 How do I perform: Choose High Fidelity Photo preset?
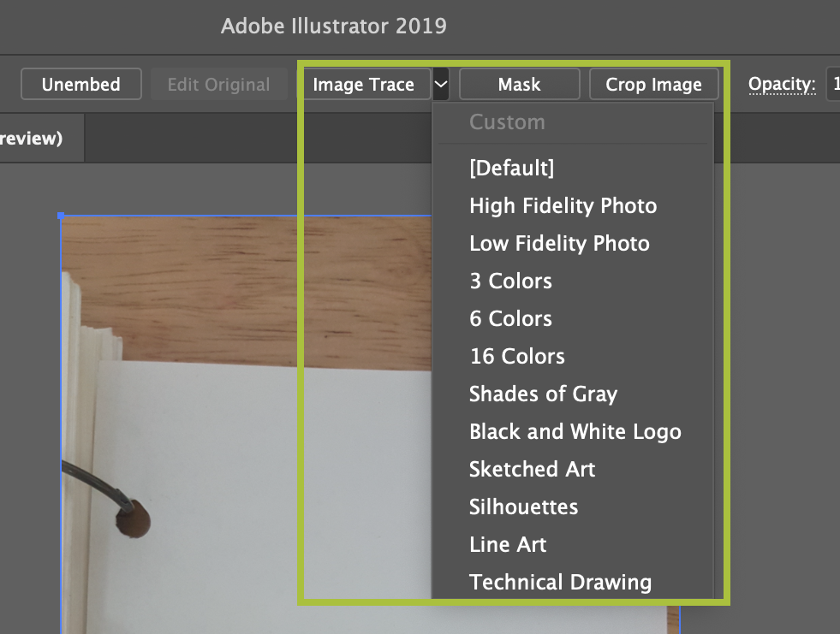tap(572, 205)
